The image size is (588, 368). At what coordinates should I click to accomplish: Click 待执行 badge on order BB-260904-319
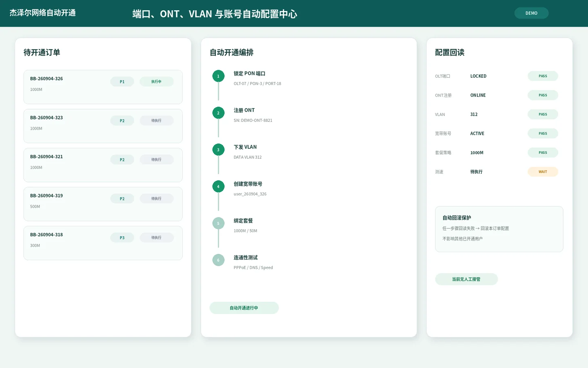(156, 199)
